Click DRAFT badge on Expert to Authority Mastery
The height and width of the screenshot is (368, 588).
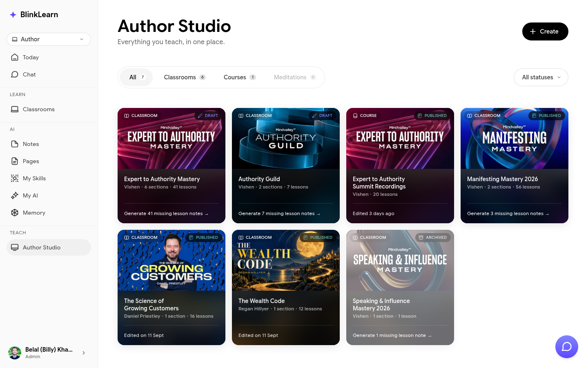pos(208,116)
